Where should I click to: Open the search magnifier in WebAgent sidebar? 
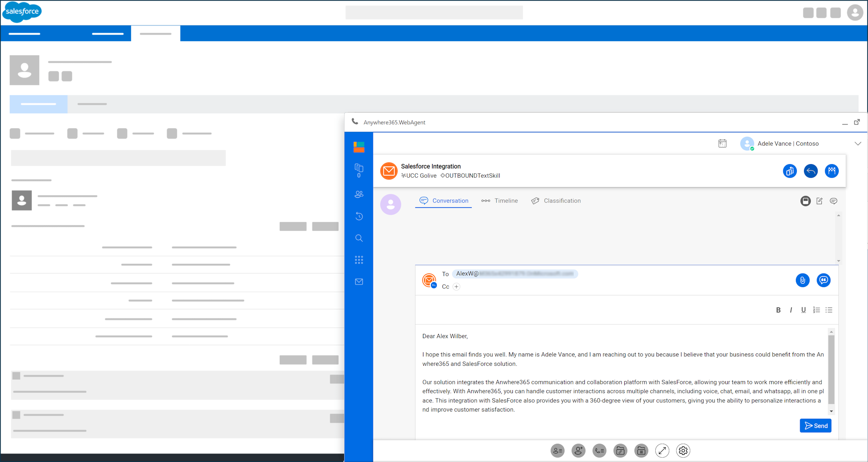click(x=359, y=238)
